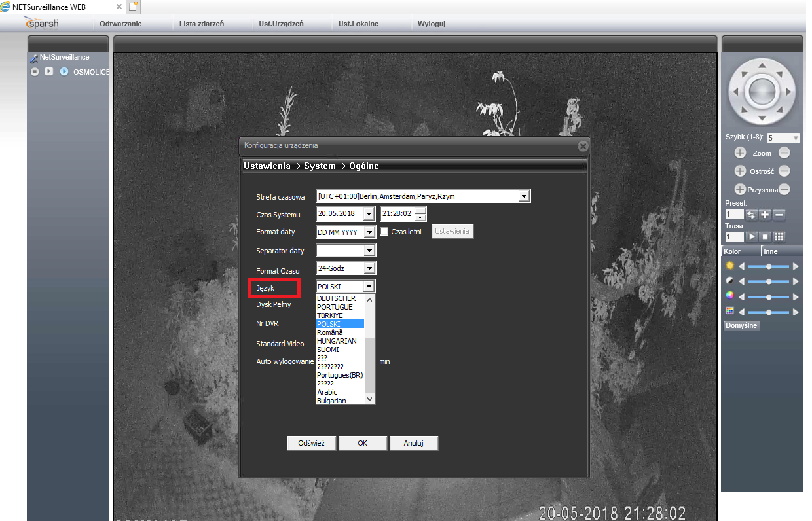Click the Zoom in plus icon
Screen dimensions: 812x521
[740, 153]
